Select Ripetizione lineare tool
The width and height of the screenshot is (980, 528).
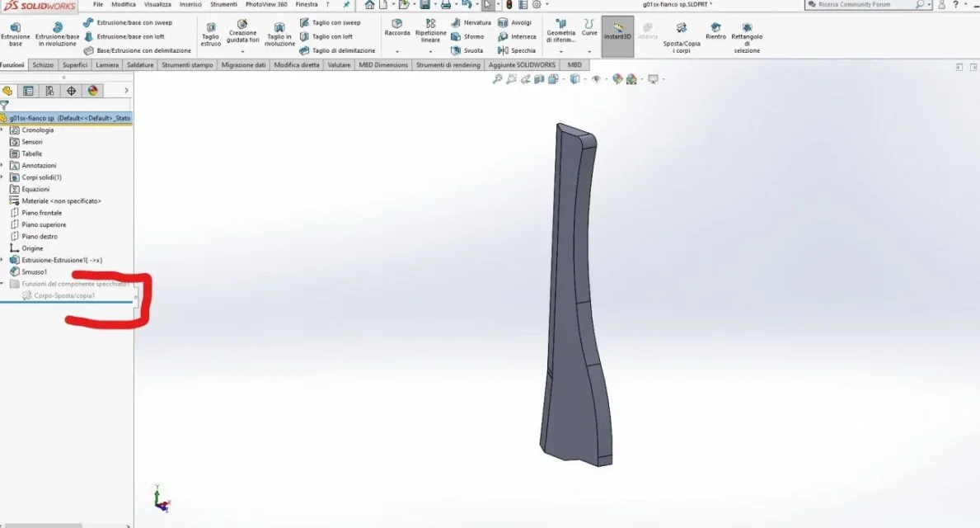430,30
